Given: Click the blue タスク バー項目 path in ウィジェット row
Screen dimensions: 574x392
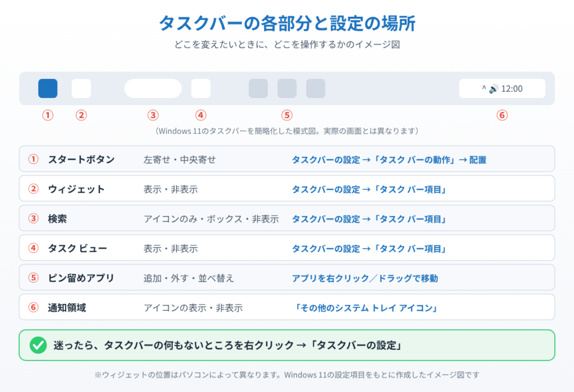Looking at the screenshot, I should tap(369, 189).
